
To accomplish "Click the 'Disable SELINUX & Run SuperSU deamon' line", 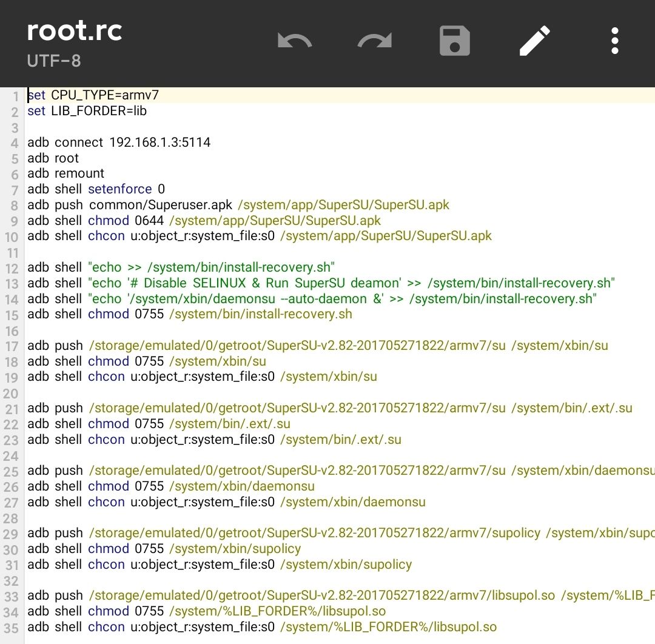I will (x=321, y=283).
